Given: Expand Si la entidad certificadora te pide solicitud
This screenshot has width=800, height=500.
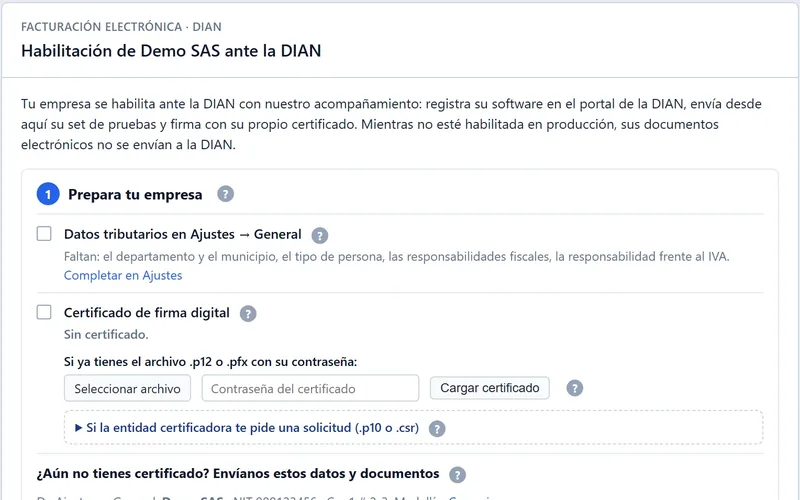Looking at the screenshot, I should pyautogui.click(x=247, y=428).
